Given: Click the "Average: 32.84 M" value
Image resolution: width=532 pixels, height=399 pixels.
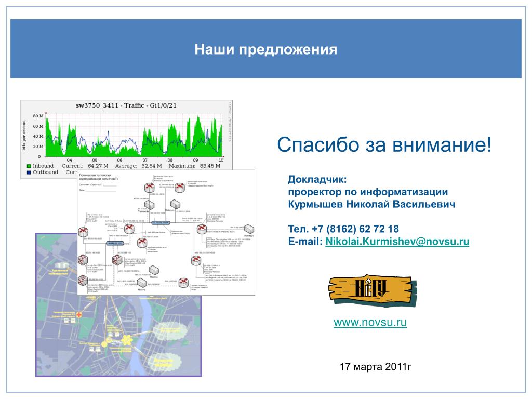Looking at the screenshot, I should click(x=138, y=166).
